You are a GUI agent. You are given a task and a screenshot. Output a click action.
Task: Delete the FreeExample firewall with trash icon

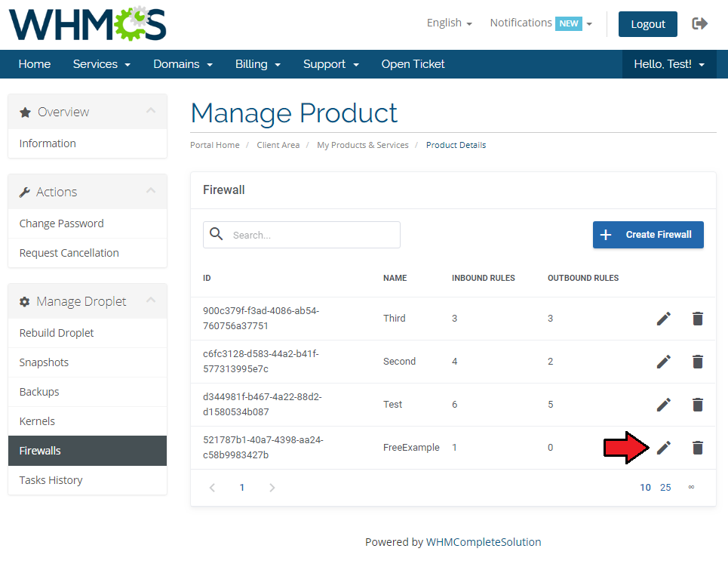pyautogui.click(x=697, y=448)
